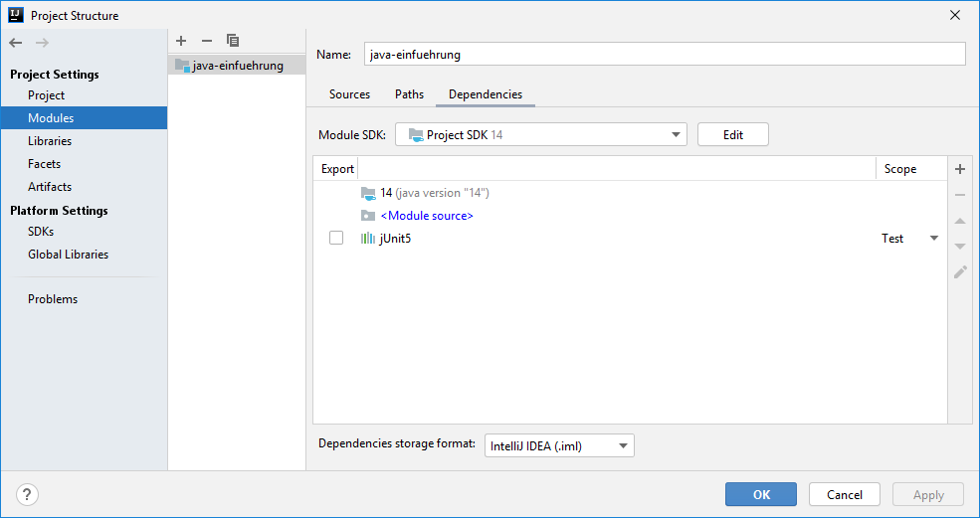
Task: Change jUnit5 scope from Test dropdown
Action: coord(910,239)
